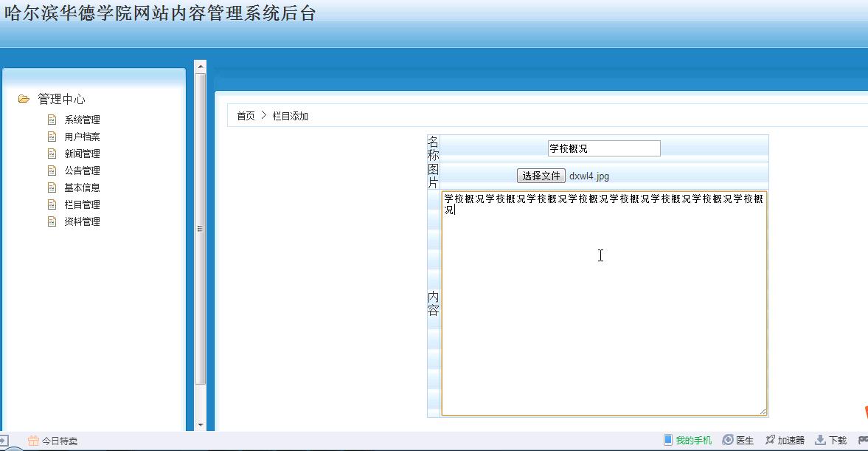Screen dimensions: 868x451
Task: Click the document icon beside 栏目管理
Action: pos(52,204)
